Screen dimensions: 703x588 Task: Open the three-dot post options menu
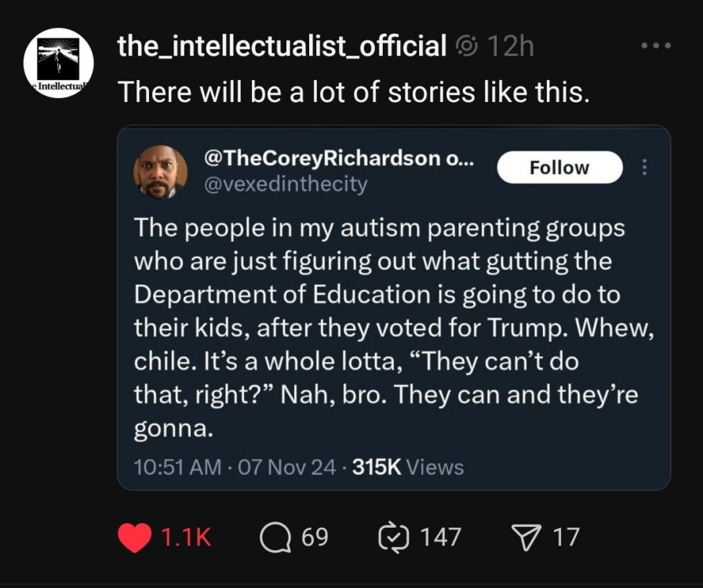coord(655,45)
